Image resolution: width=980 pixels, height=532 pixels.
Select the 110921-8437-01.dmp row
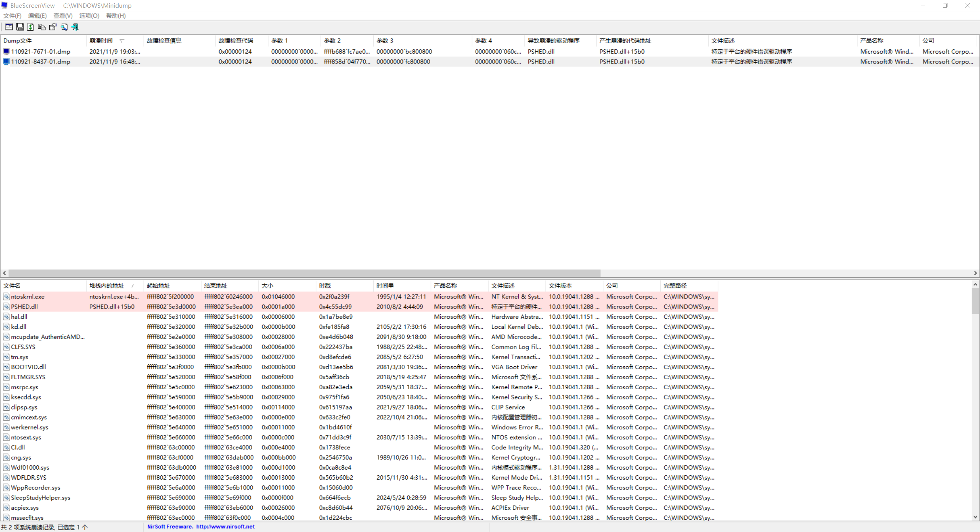(x=490, y=61)
